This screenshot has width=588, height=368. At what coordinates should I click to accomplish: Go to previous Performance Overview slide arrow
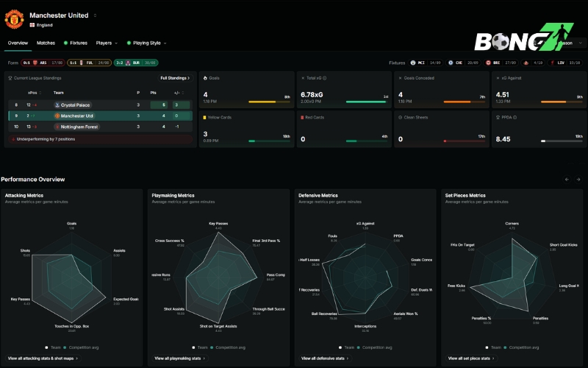tap(567, 180)
